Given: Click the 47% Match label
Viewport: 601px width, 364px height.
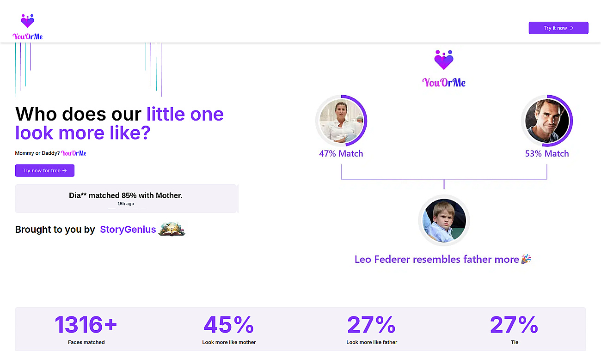Looking at the screenshot, I should (341, 154).
